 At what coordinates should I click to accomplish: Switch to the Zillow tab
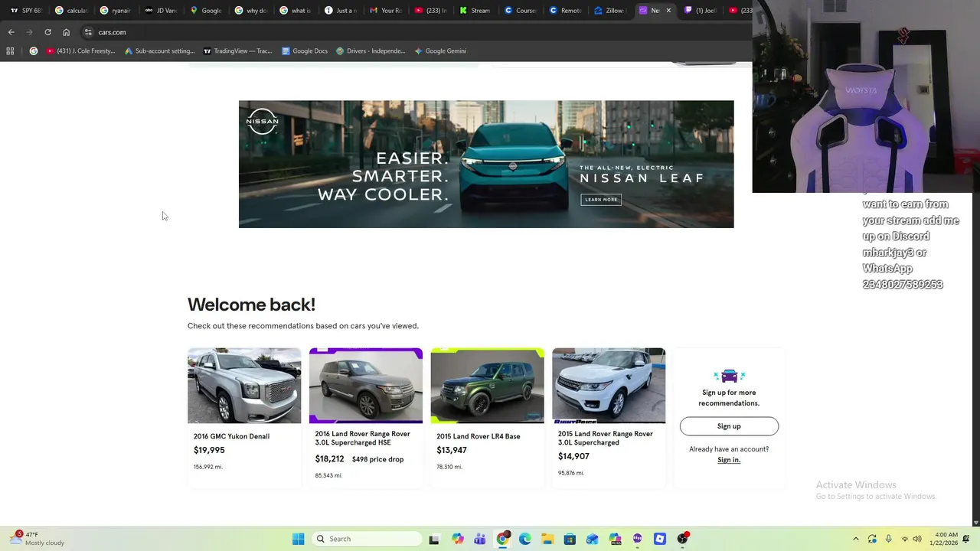[609, 11]
